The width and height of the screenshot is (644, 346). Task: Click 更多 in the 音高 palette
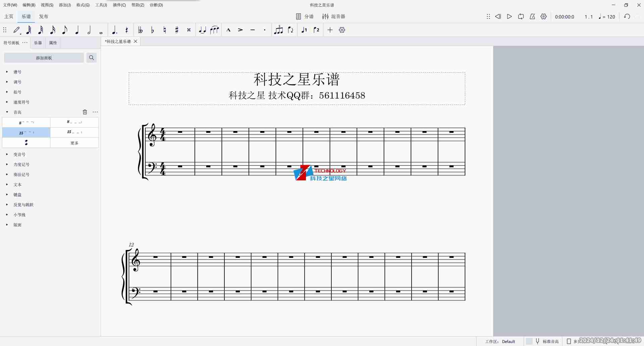[74, 142]
